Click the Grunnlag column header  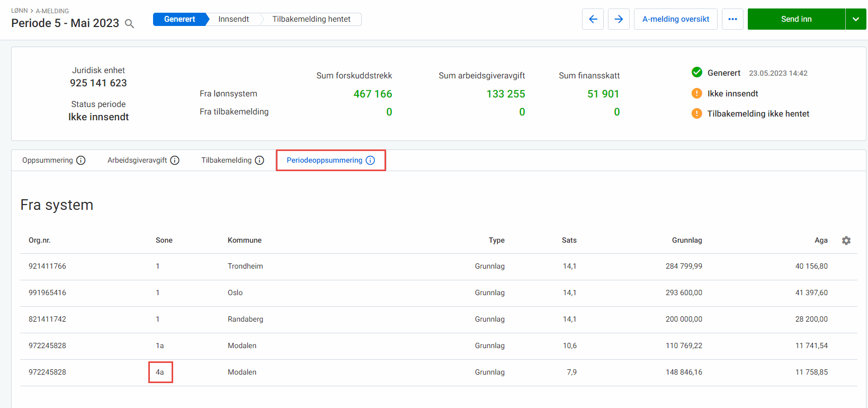687,241
